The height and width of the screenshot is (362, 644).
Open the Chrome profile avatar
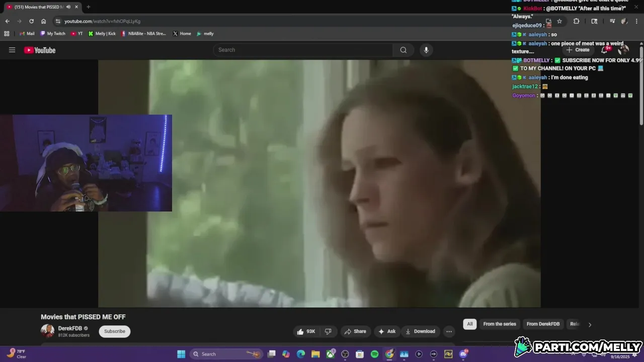(624, 21)
